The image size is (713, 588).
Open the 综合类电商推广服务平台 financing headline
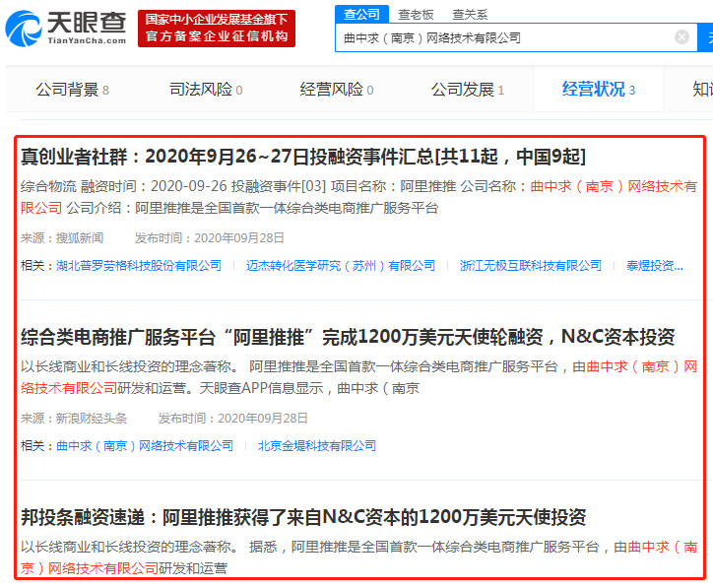(x=348, y=337)
